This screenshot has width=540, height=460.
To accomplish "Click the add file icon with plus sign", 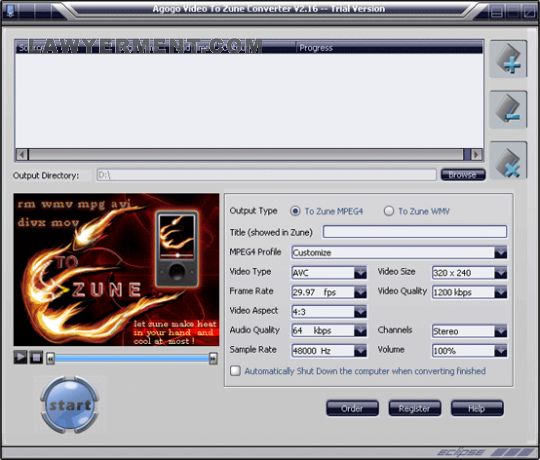I will (x=508, y=59).
